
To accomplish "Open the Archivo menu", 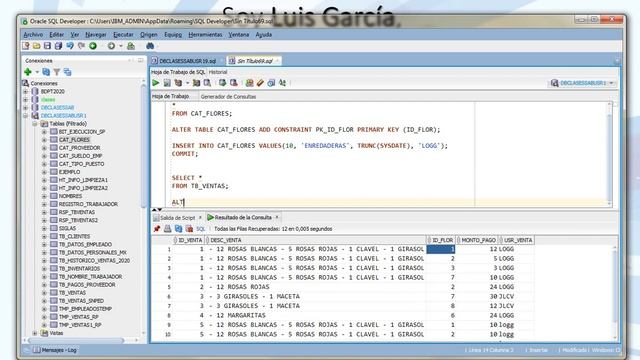I will pos(33,35).
